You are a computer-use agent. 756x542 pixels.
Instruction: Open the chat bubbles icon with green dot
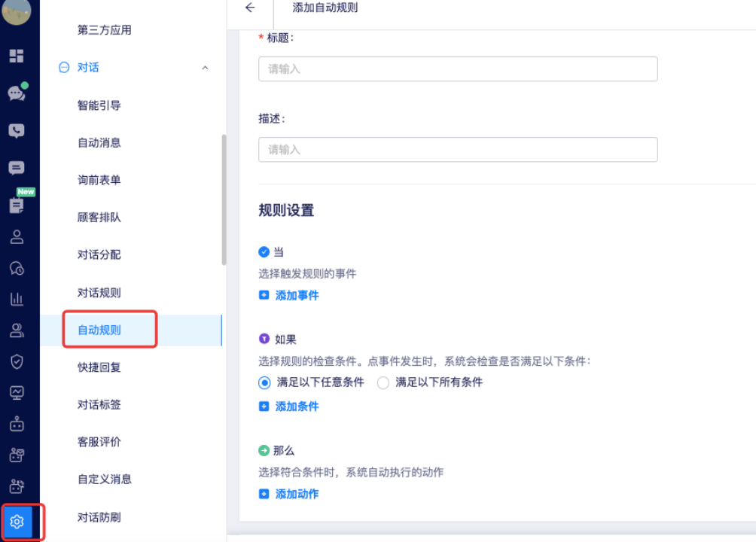point(17,93)
